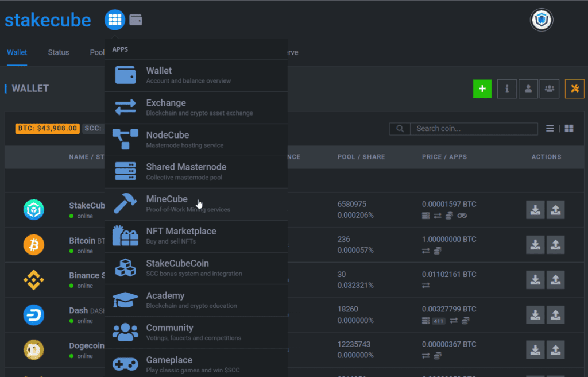Withdraw Dash
This screenshot has width=588, height=377.
tap(555, 315)
